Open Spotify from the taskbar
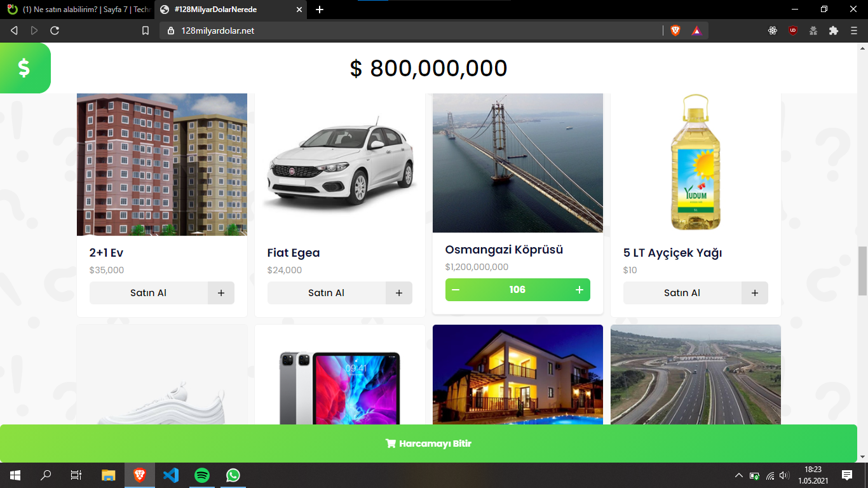The width and height of the screenshot is (868, 488). pos(202,475)
